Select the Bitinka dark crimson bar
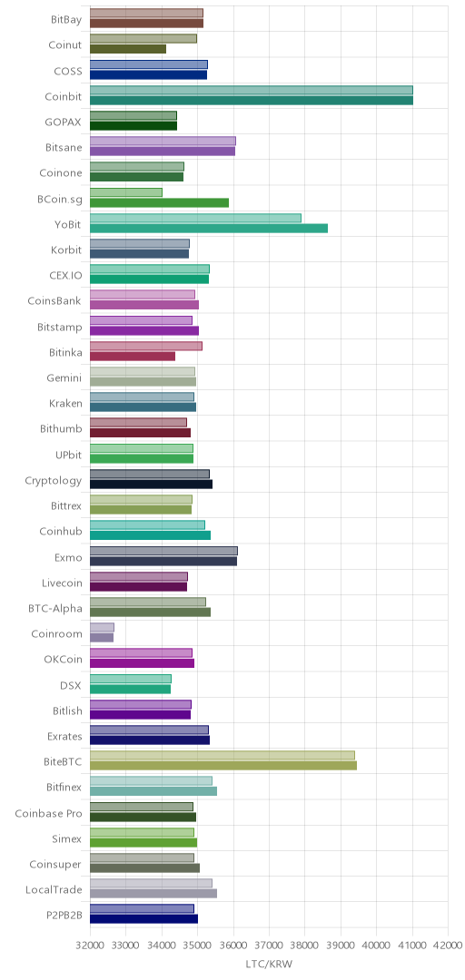Viewport: 465px width, 980px height. (x=132, y=357)
